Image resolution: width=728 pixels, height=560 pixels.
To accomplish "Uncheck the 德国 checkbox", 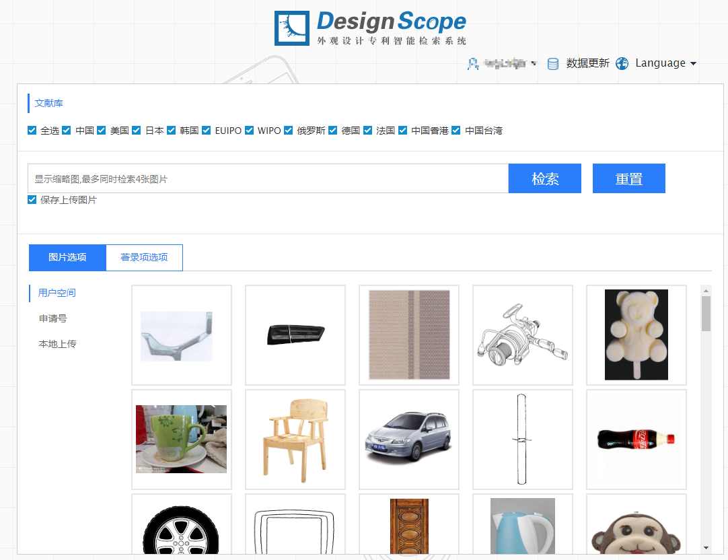I will point(332,131).
